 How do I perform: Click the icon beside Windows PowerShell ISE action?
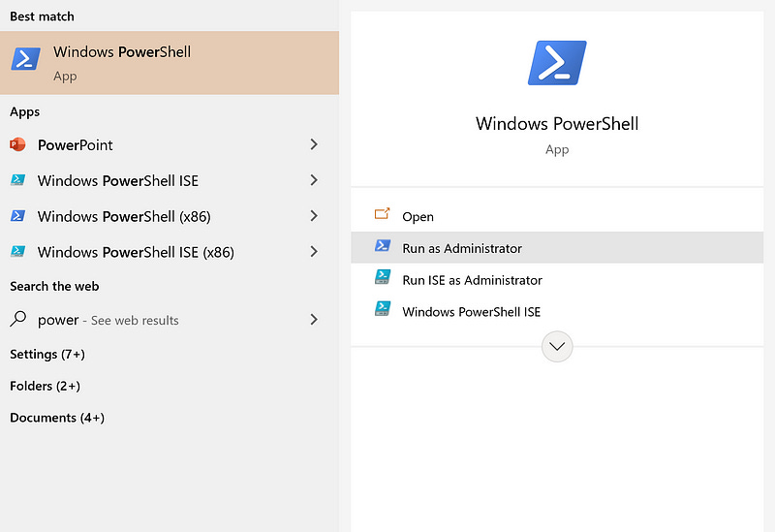click(x=383, y=308)
